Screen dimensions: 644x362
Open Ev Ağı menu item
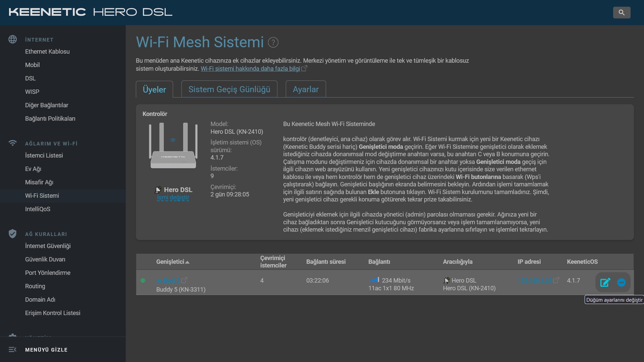point(33,169)
